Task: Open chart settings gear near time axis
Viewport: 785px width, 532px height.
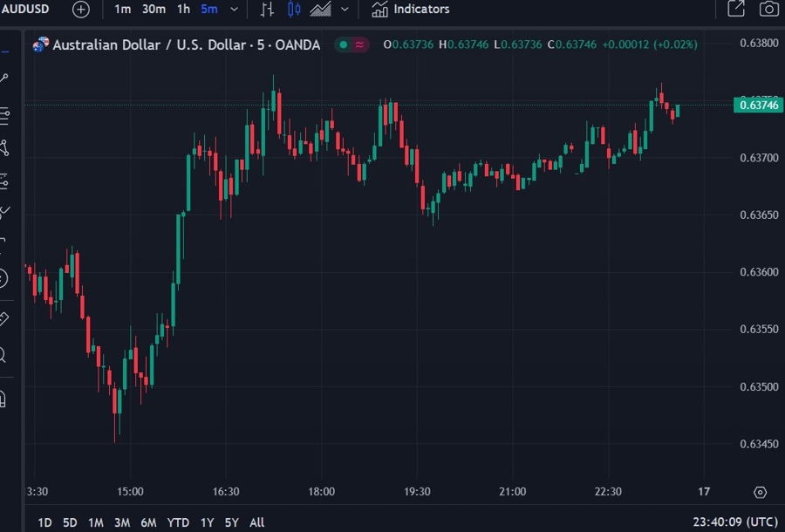Action: (x=760, y=493)
